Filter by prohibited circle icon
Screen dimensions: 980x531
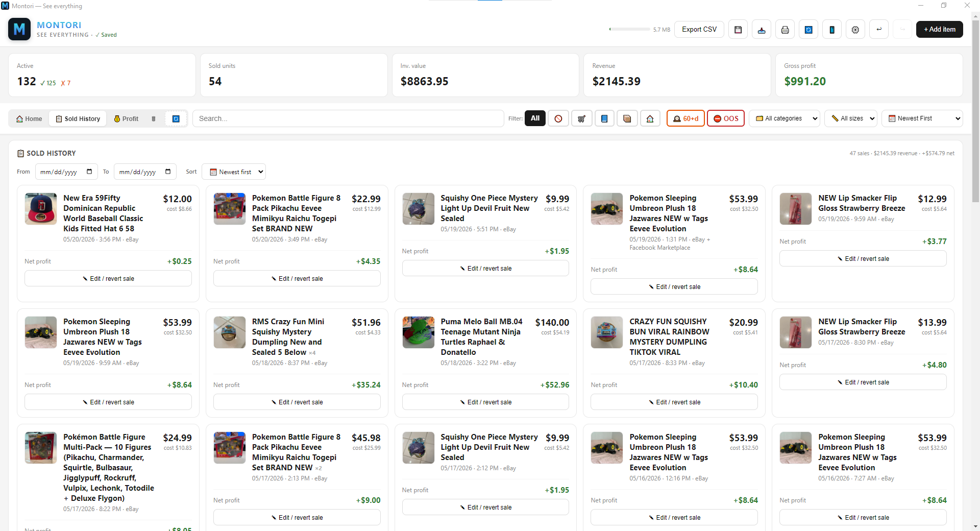558,118
